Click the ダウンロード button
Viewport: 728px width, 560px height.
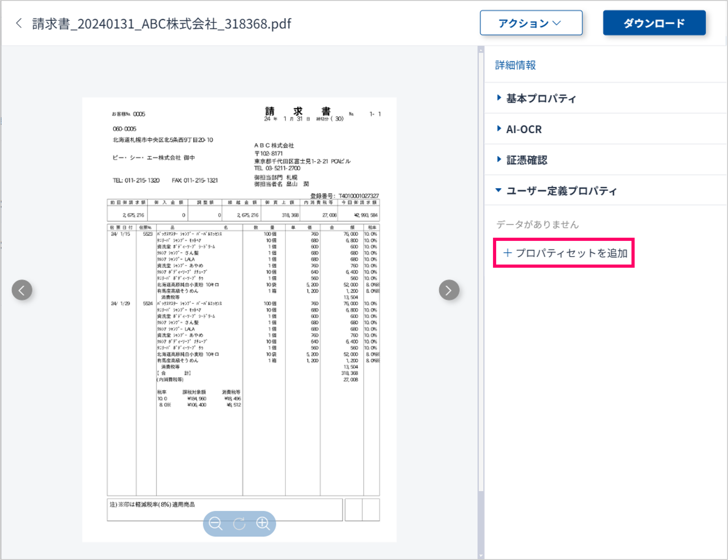point(654,23)
